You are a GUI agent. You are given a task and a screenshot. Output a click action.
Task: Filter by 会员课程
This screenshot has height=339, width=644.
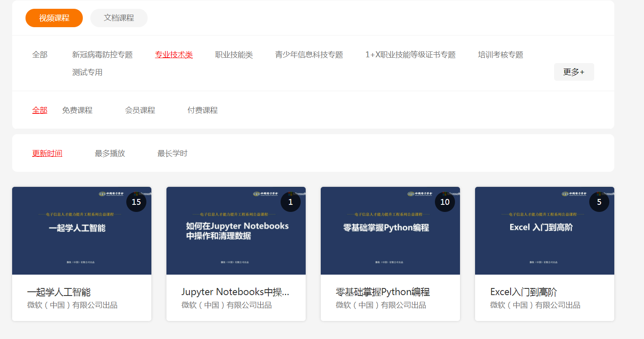[x=140, y=110]
